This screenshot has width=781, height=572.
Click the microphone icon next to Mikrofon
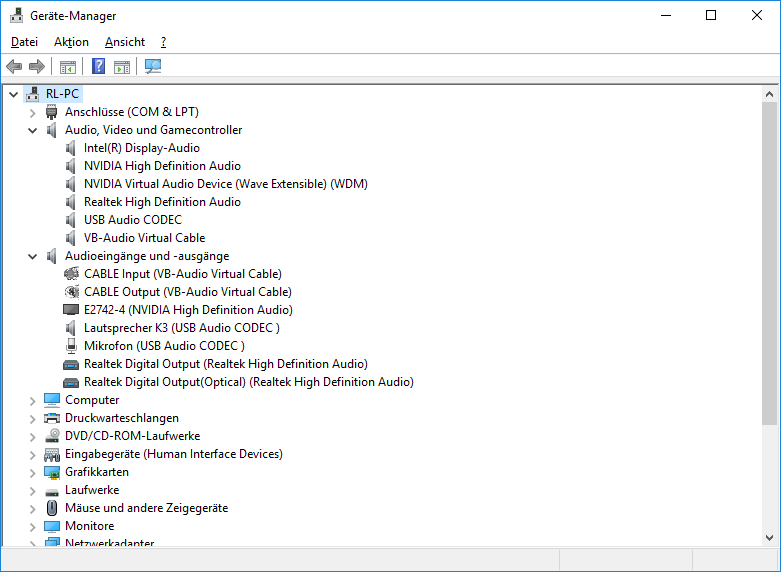click(71, 346)
